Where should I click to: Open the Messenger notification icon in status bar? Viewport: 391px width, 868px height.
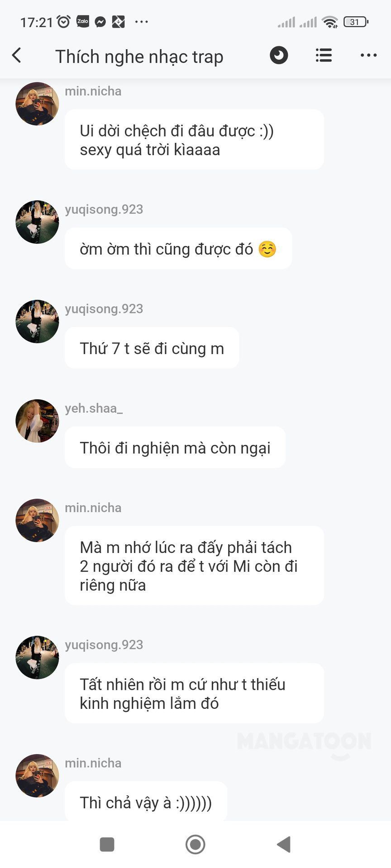100,22
